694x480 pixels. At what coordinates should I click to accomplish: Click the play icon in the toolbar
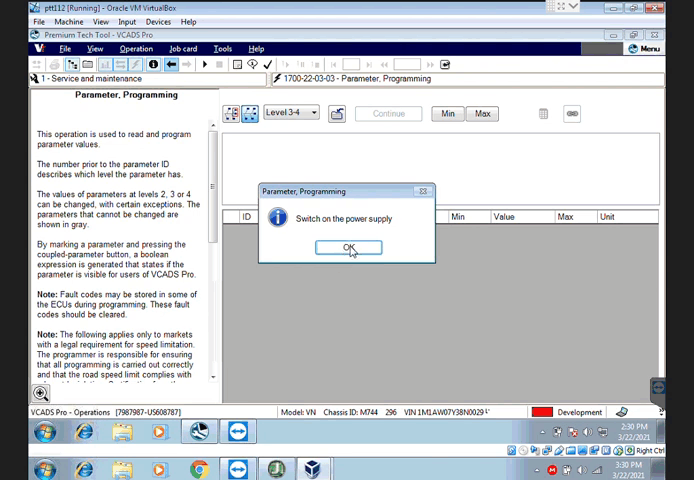click(x=204, y=65)
